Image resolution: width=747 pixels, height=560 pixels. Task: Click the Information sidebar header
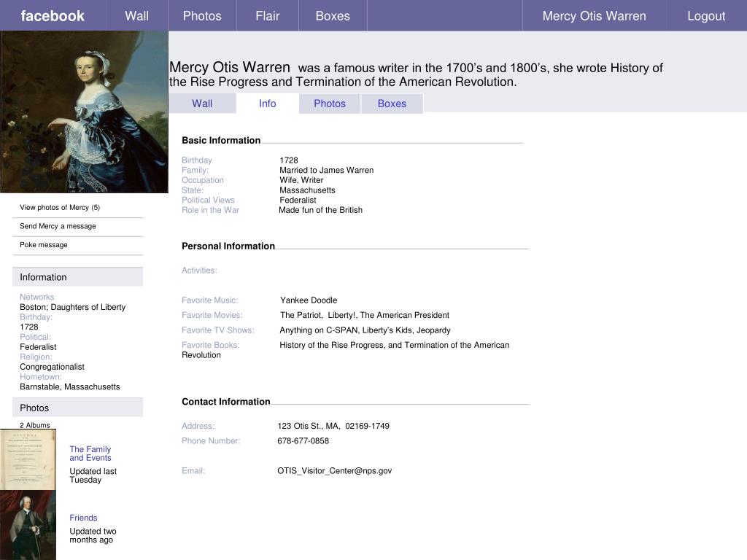77,276
